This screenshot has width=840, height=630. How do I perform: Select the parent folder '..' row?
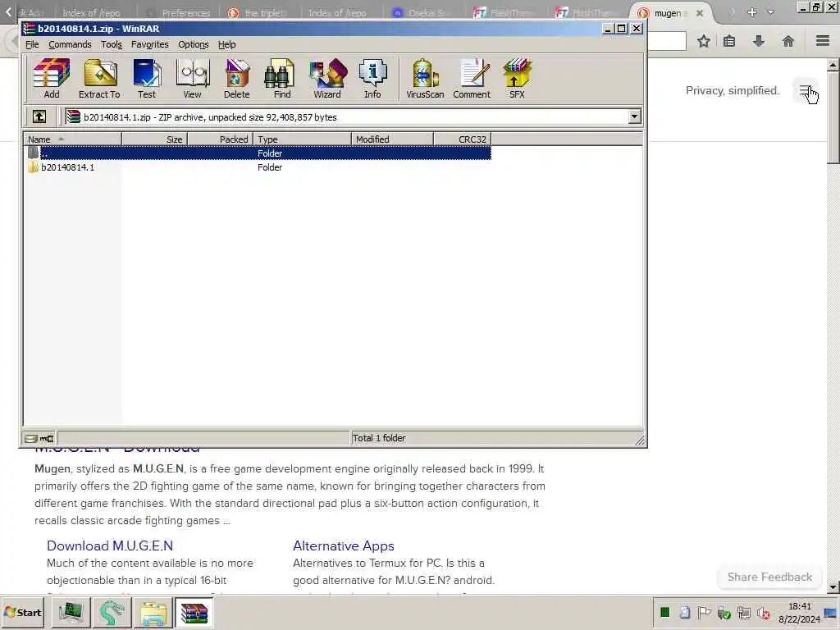[x=258, y=153]
